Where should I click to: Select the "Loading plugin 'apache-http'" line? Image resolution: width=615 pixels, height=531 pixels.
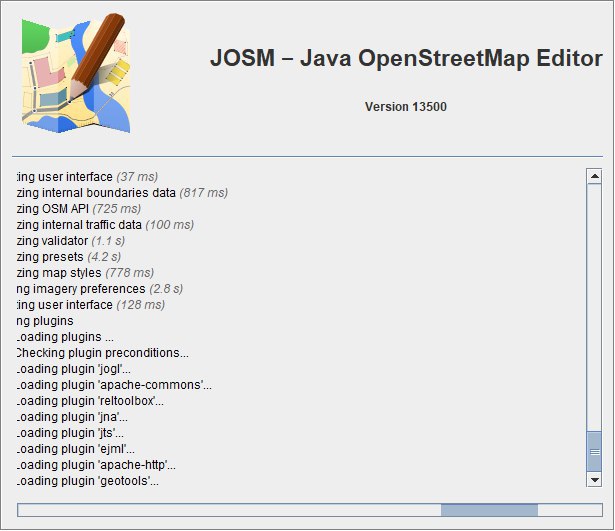[96, 465]
